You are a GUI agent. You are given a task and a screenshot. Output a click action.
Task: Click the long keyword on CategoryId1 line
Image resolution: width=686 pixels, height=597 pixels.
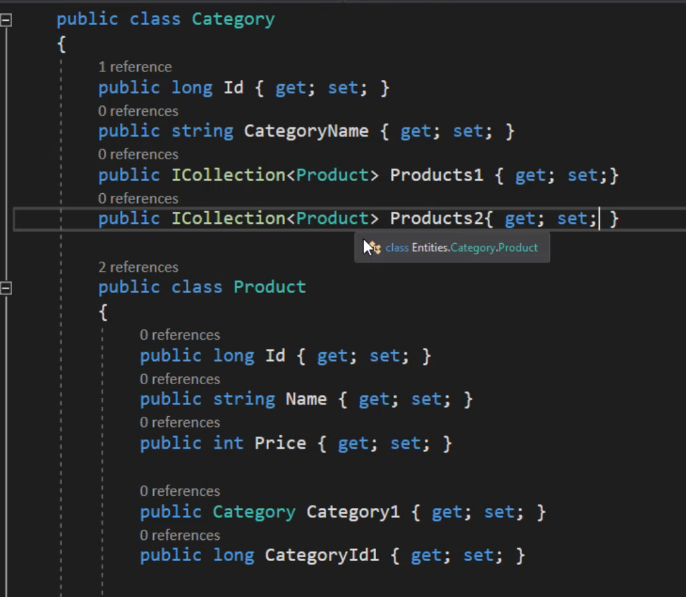click(234, 555)
